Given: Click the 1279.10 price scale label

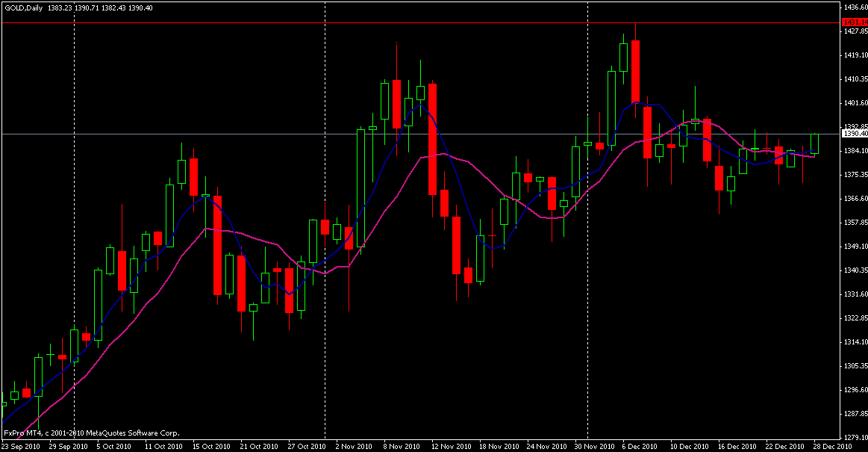Looking at the screenshot, I should coord(855,437).
